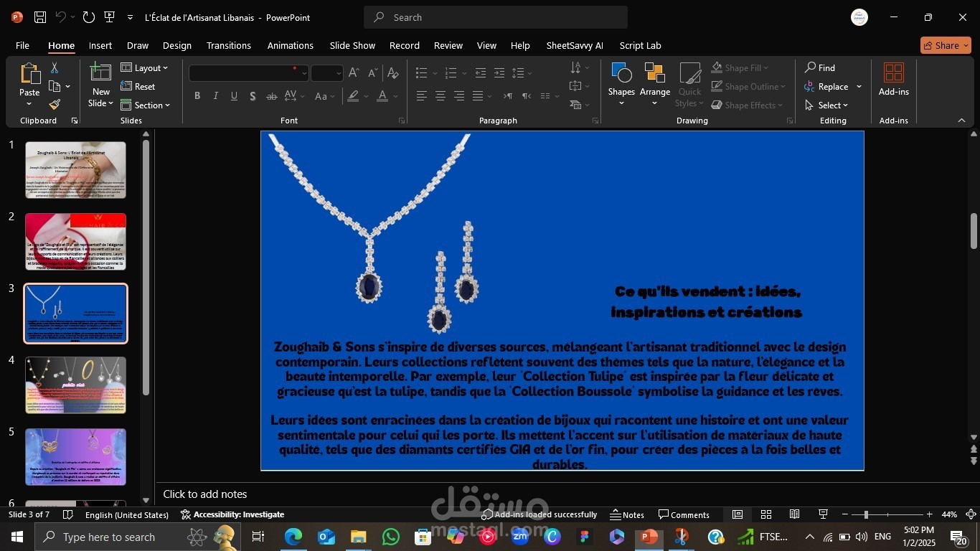This screenshot has width=980, height=551.
Task: Toggle Bold formatting
Action: pyautogui.click(x=197, y=96)
